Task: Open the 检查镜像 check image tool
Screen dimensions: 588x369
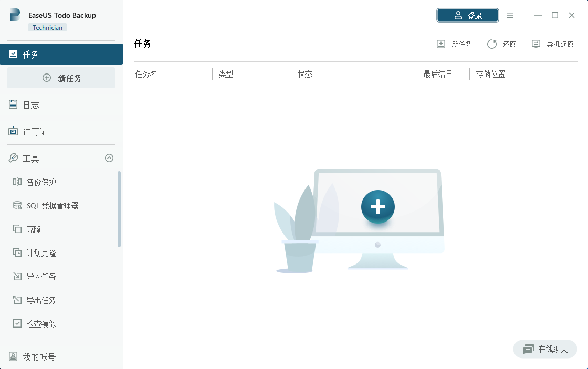Action: [x=41, y=324]
